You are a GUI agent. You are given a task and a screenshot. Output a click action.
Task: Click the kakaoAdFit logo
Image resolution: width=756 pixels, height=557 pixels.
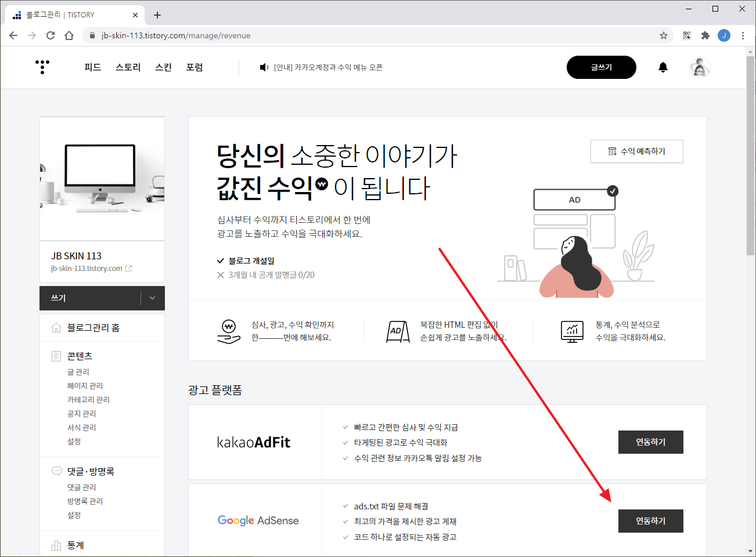254,442
